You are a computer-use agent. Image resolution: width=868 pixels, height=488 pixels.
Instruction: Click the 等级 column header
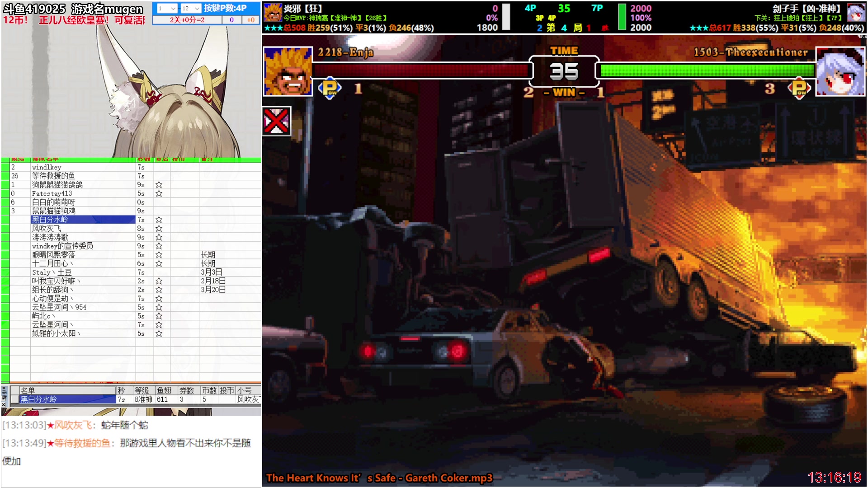click(144, 390)
